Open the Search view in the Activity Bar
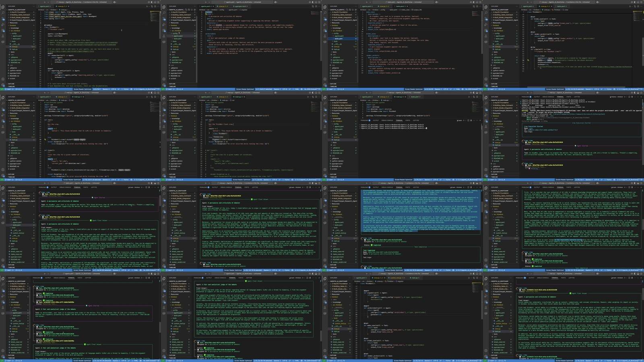 pyautogui.click(x=3, y=13)
